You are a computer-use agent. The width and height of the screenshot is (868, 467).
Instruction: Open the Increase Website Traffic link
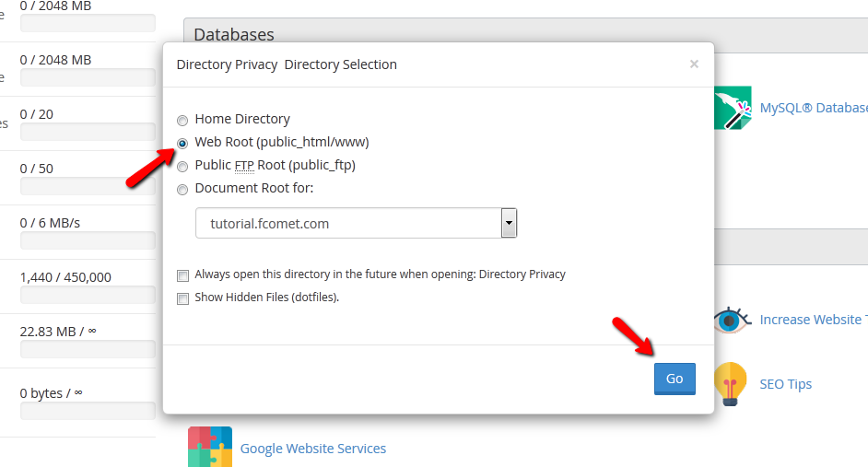tap(813, 320)
